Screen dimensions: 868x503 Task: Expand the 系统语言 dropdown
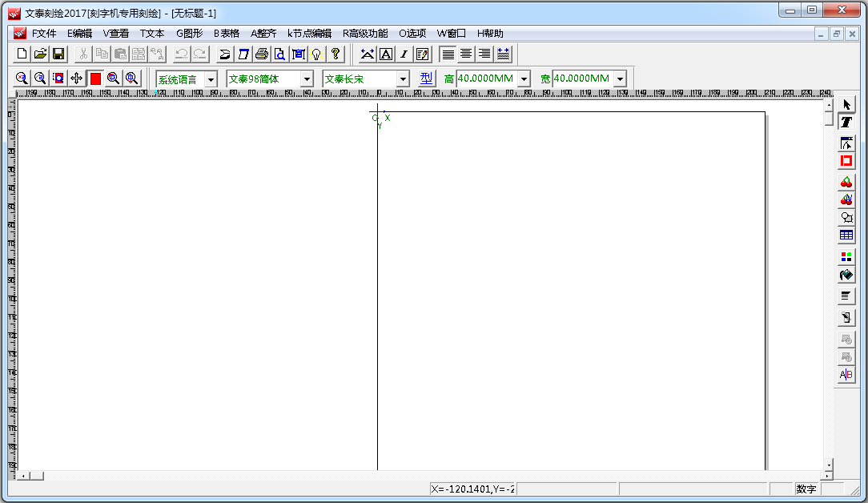pos(211,78)
